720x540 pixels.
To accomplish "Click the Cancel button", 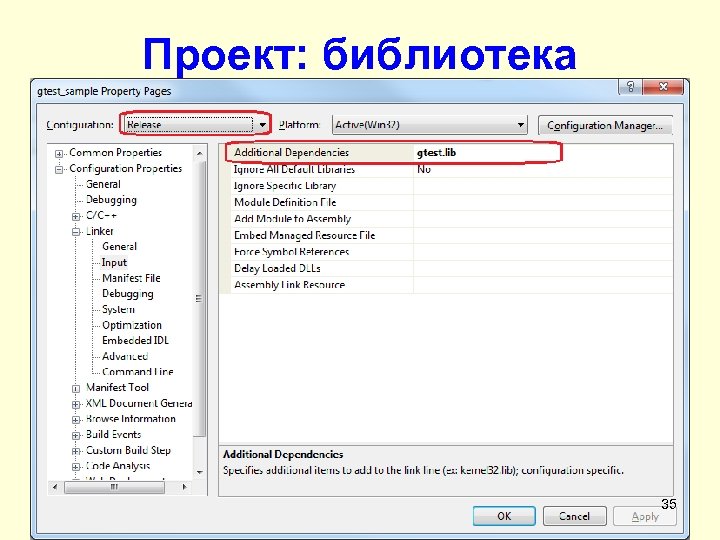I will pyautogui.click(x=574, y=516).
